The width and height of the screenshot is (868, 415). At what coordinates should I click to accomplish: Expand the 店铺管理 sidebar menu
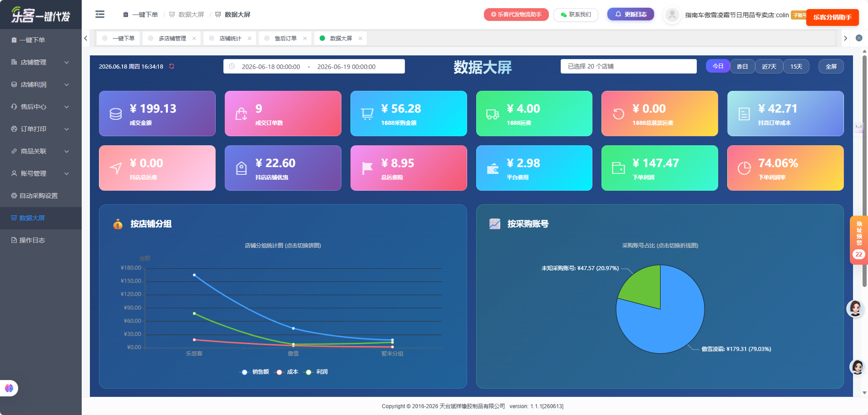(41, 62)
